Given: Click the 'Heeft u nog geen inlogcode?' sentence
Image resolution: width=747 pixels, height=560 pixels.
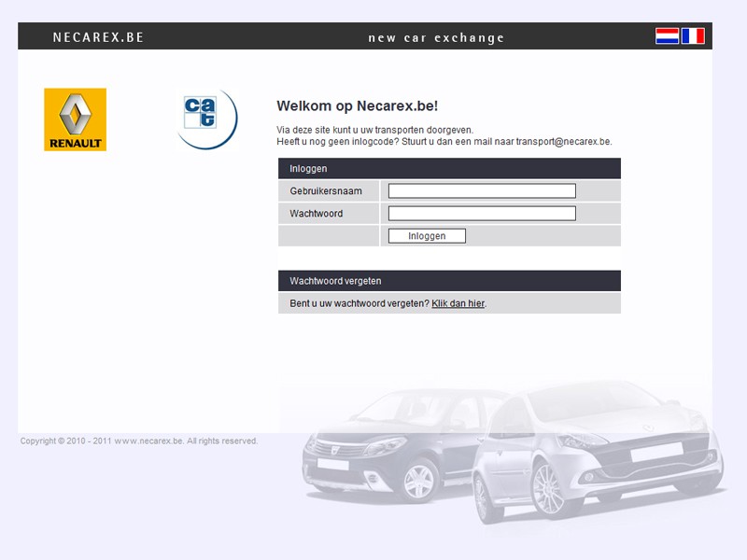Looking at the screenshot, I should click(x=337, y=142).
